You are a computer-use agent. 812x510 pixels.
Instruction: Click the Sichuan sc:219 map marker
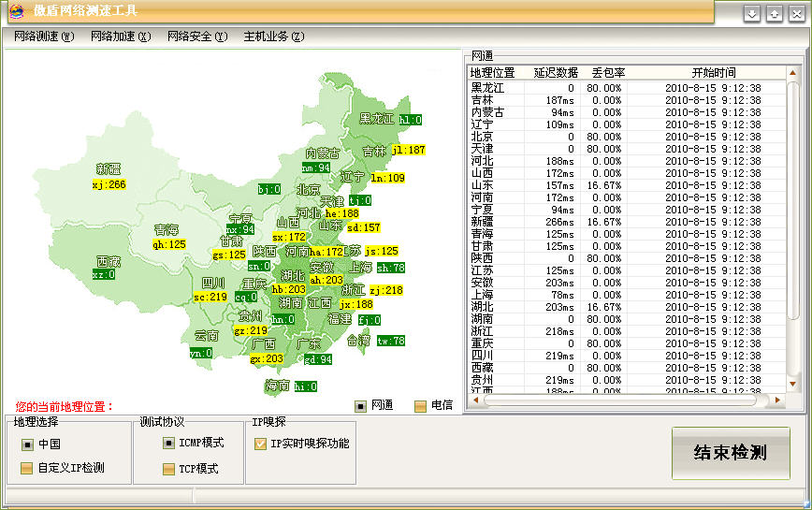[210, 297]
